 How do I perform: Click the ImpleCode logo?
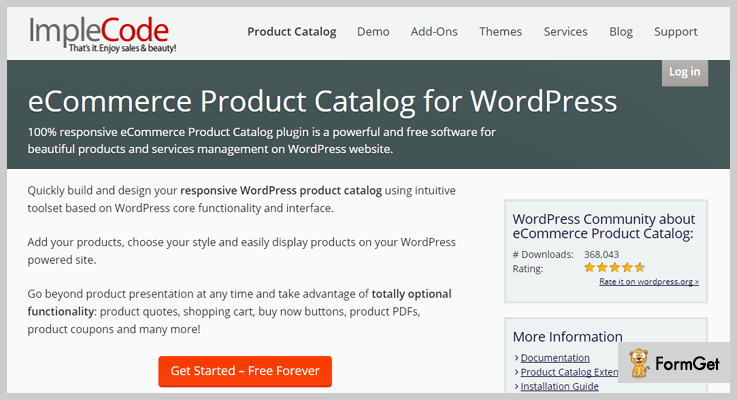(x=102, y=34)
